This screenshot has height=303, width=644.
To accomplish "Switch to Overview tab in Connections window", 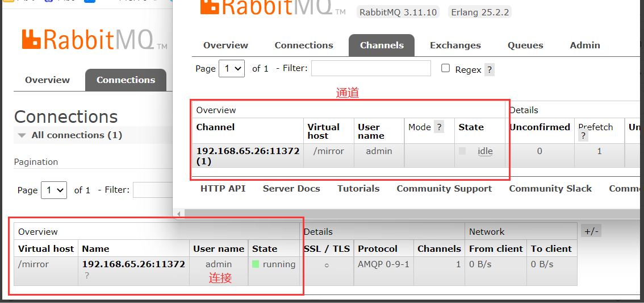I will [x=47, y=80].
